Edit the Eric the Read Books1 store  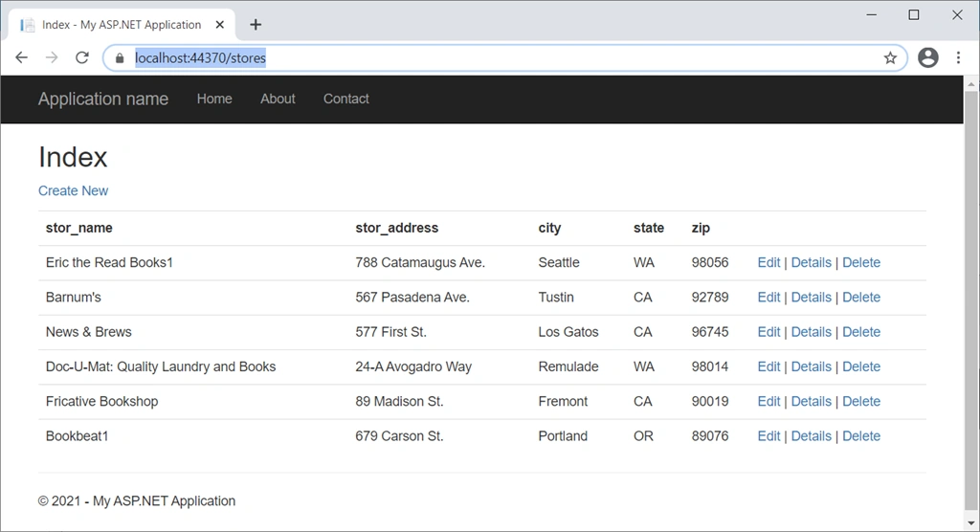tap(768, 262)
